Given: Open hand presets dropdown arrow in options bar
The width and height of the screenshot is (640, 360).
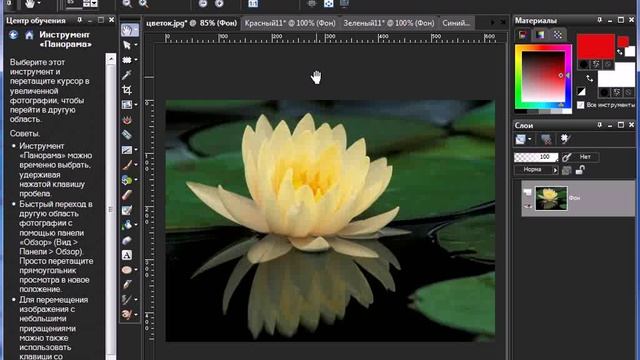Looking at the screenshot, I should tap(39, 4).
